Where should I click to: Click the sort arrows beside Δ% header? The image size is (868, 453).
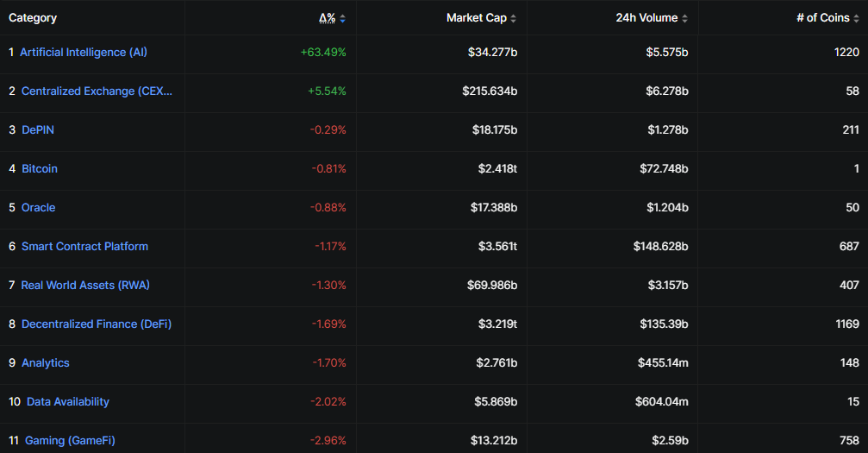point(342,18)
